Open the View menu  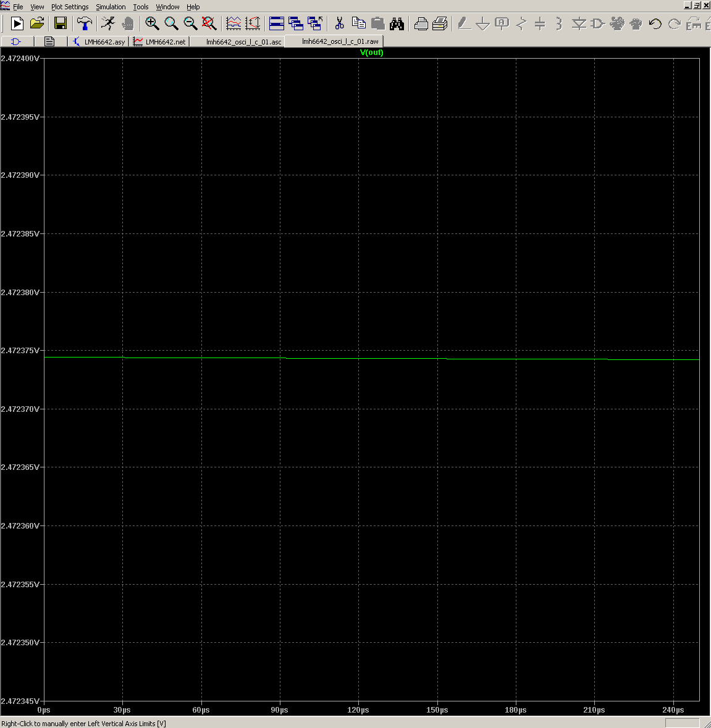(37, 7)
